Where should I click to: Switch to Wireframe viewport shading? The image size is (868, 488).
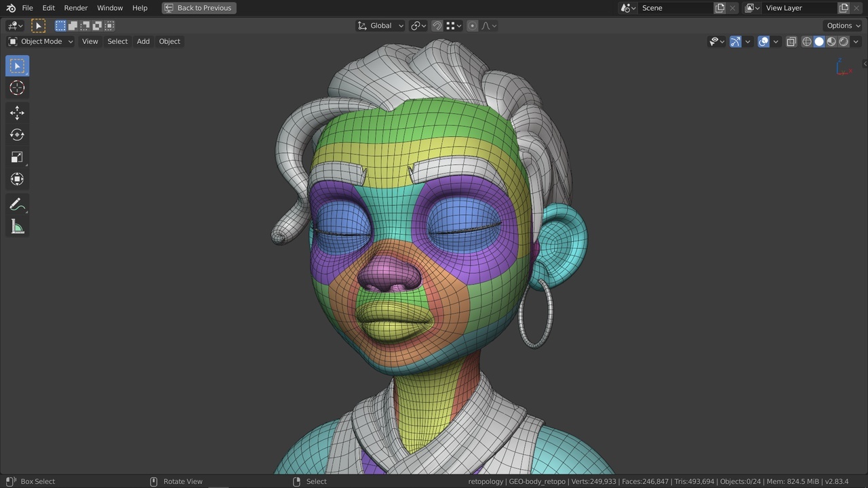pyautogui.click(x=806, y=41)
